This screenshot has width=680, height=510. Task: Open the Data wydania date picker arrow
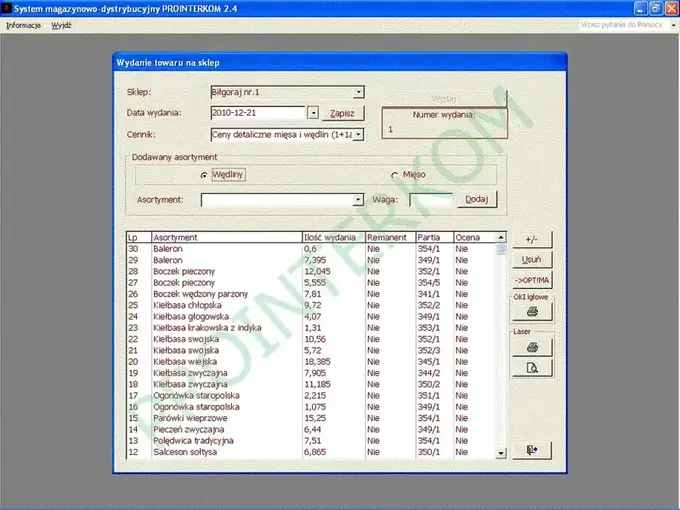[x=313, y=113]
